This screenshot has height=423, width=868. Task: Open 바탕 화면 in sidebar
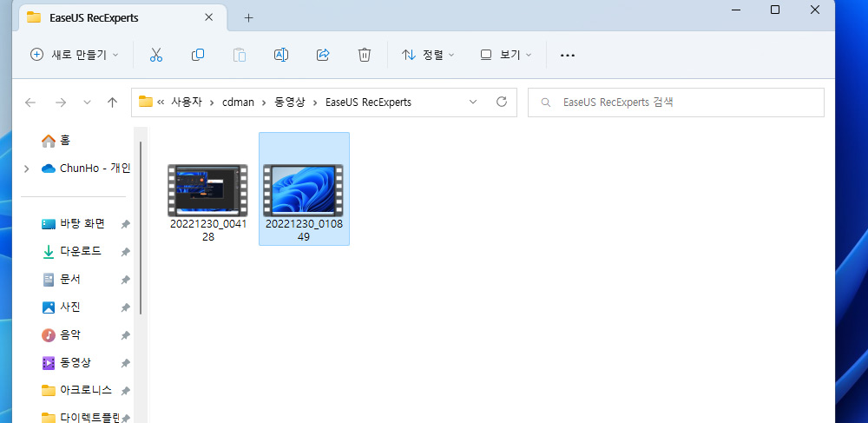point(74,224)
